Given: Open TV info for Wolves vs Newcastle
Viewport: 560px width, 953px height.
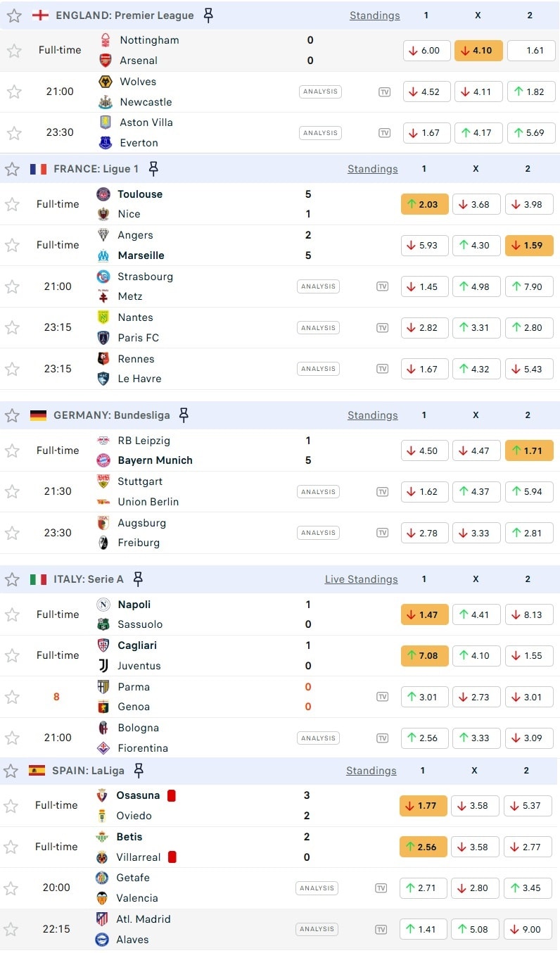Looking at the screenshot, I should 384,91.
